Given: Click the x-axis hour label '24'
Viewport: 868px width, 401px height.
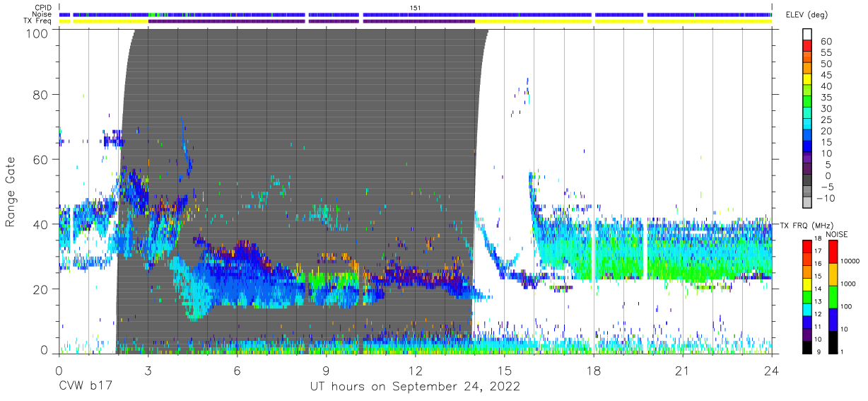Looking at the screenshot, I should click(x=772, y=370).
